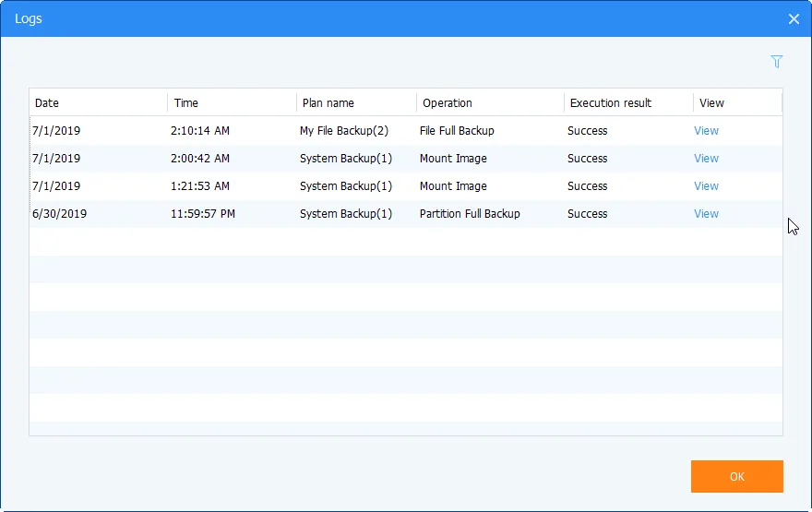The image size is (812, 512).
Task: Open the log filter funnel icon
Action: (776, 62)
